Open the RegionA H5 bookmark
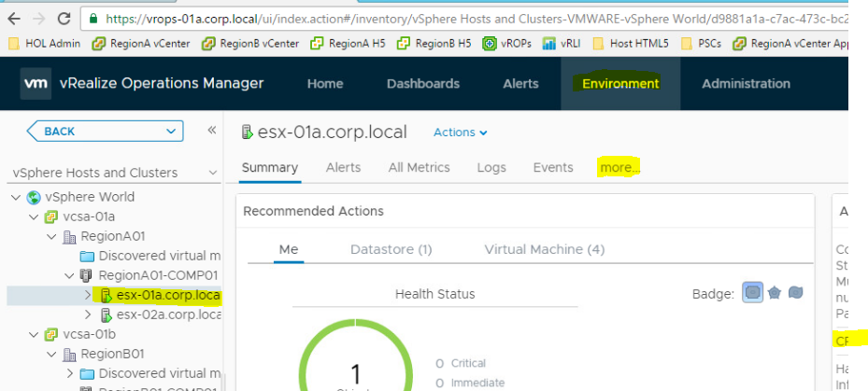The height and width of the screenshot is (391, 868). tap(348, 43)
